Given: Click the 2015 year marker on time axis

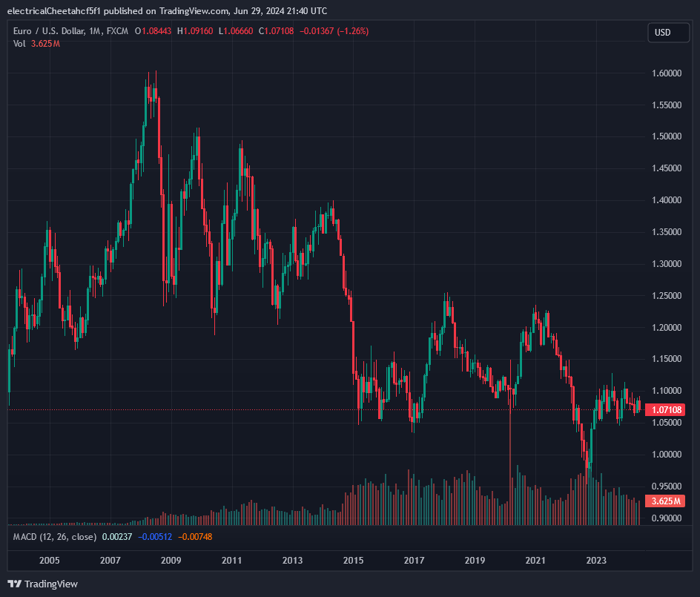Looking at the screenshot, I should (353, 561).
